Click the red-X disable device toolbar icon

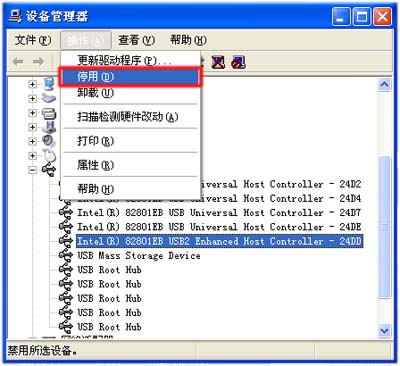(218, 62)
